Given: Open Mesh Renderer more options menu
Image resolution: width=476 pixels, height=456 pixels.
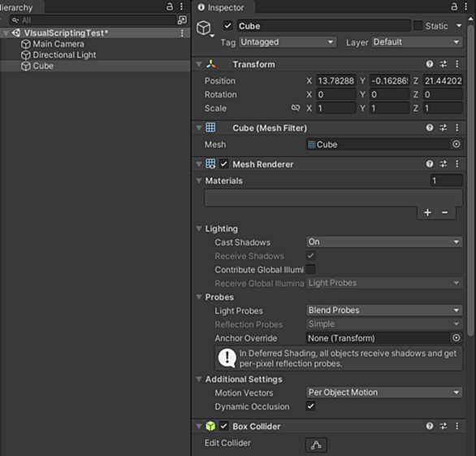Looking at the screenshot, I should click(x=457, y=164).
